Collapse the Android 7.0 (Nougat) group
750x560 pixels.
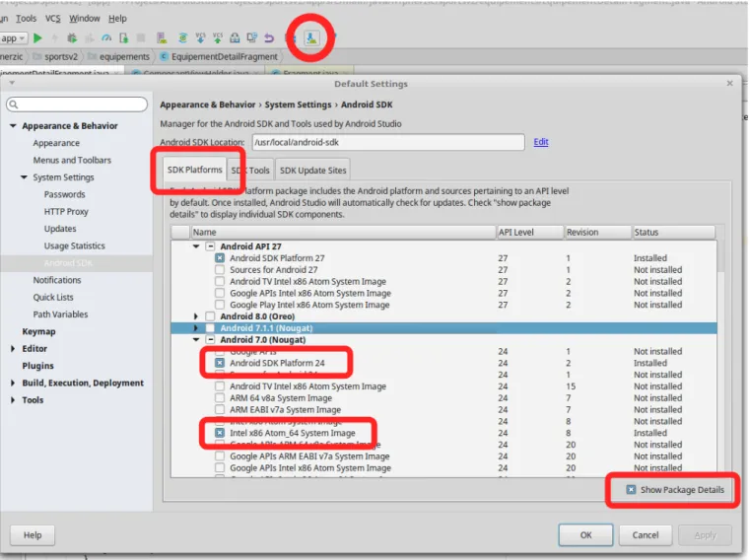[x=196, y=339]
